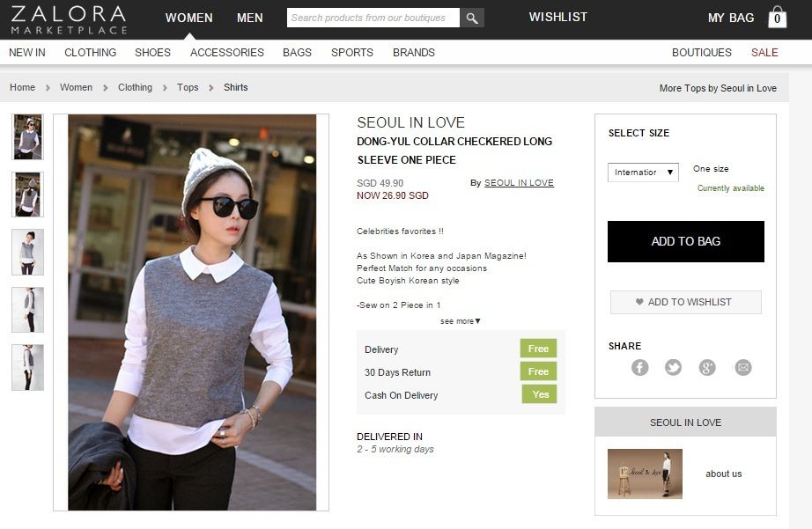The height and width of the screenshot is (529, 812).
Task: Click the '30 Days Return' label
Action: point(398,372)
